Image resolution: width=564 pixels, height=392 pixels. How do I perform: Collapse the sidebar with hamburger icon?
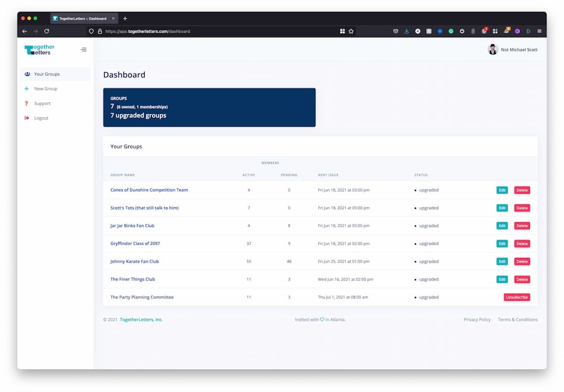coord(83,50)
